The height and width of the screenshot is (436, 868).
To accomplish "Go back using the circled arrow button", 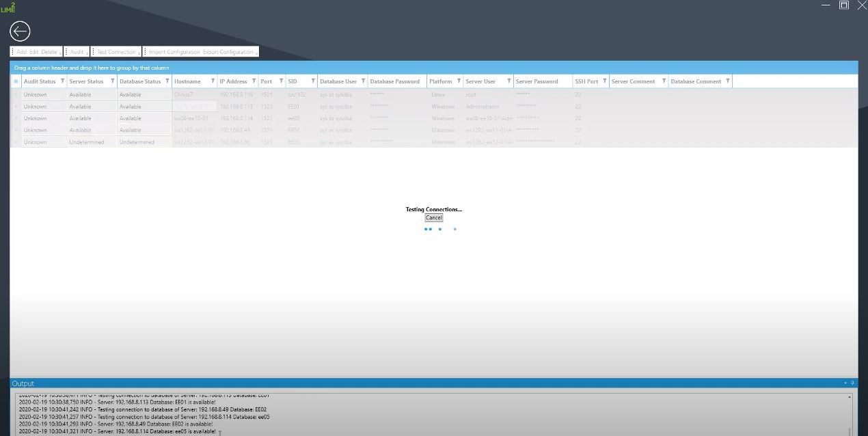I will [x=20, y=31].
